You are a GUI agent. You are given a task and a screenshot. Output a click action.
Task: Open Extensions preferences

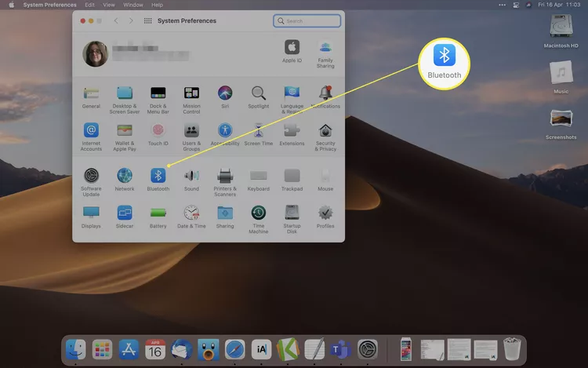pos(292,135)
